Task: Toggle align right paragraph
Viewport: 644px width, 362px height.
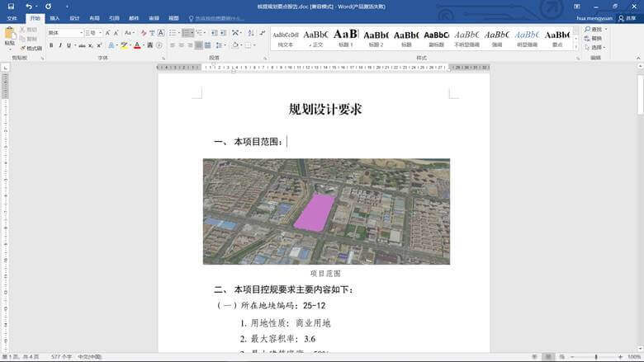Action: coord(190,45)
